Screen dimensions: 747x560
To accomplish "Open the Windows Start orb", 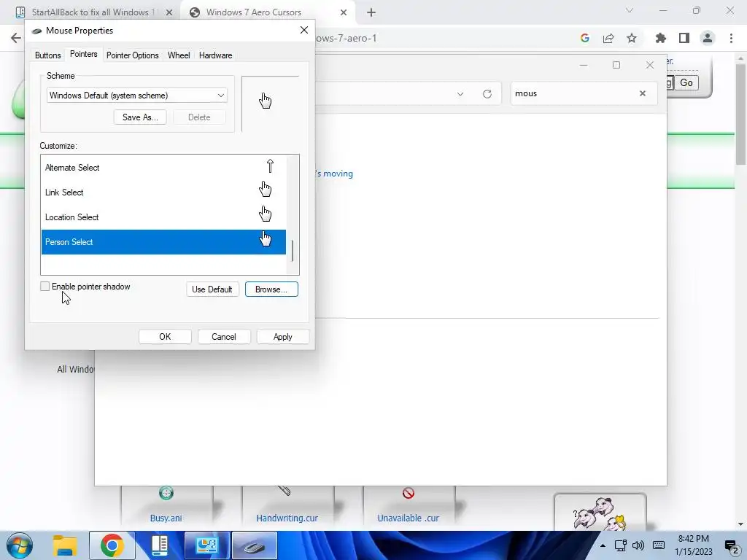I will click(20, 545).
